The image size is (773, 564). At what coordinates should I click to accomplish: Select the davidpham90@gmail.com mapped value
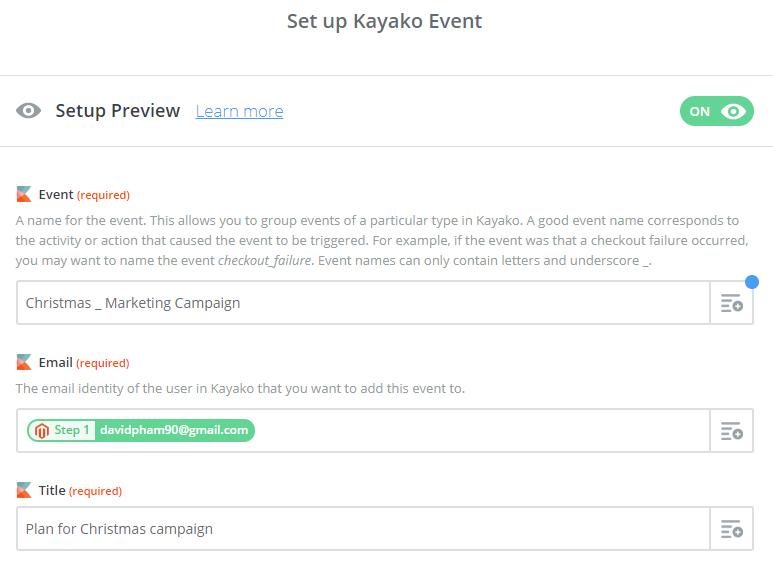pyautogui.click(x=173, y=430)
